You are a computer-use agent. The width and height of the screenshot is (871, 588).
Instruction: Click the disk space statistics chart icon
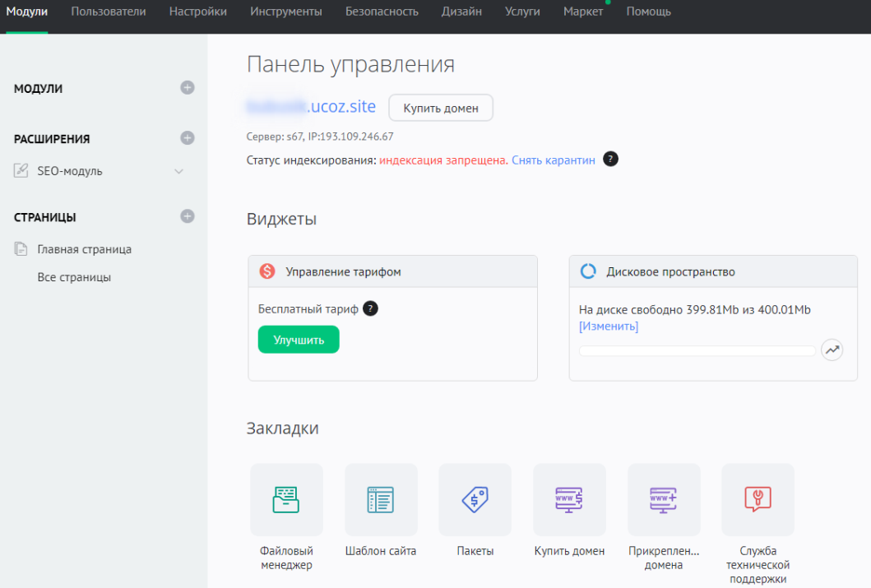[832, 350]
